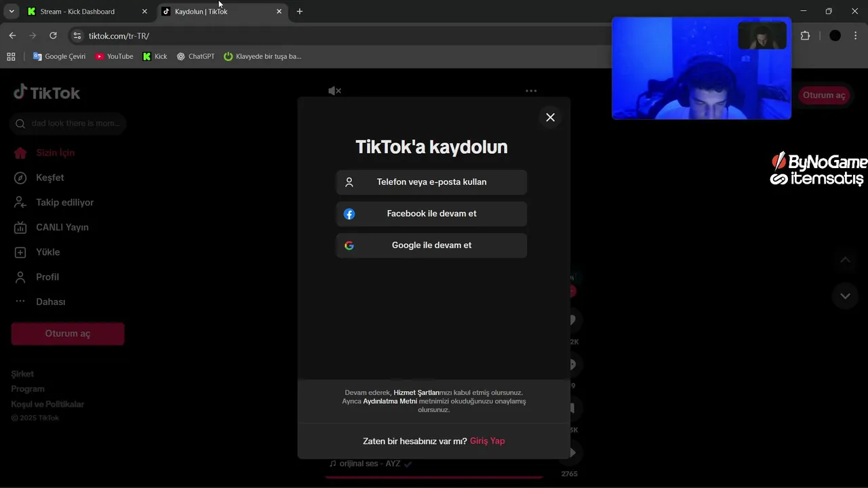
Task: Click the TikTok logo in sidebar
Action: click(47, 93)
